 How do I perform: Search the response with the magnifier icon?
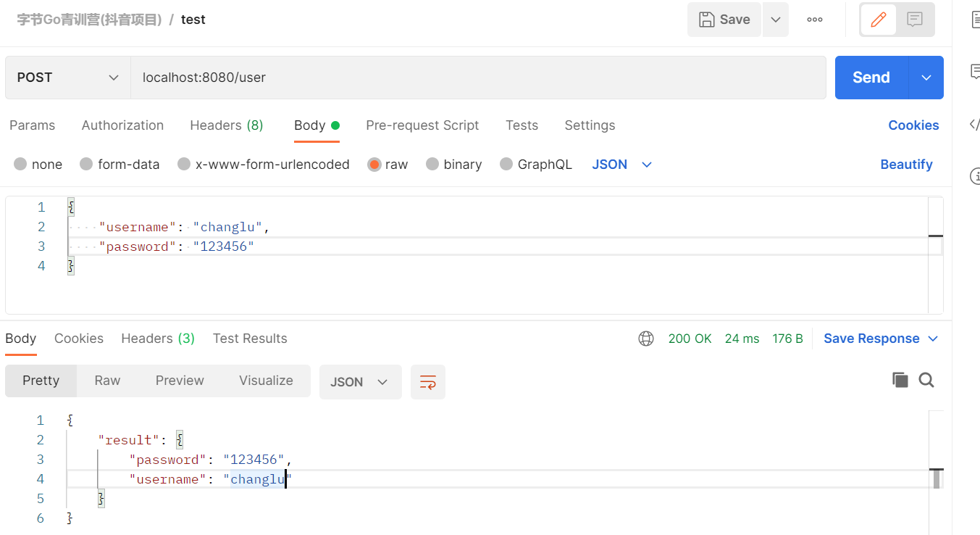(926, 380)
